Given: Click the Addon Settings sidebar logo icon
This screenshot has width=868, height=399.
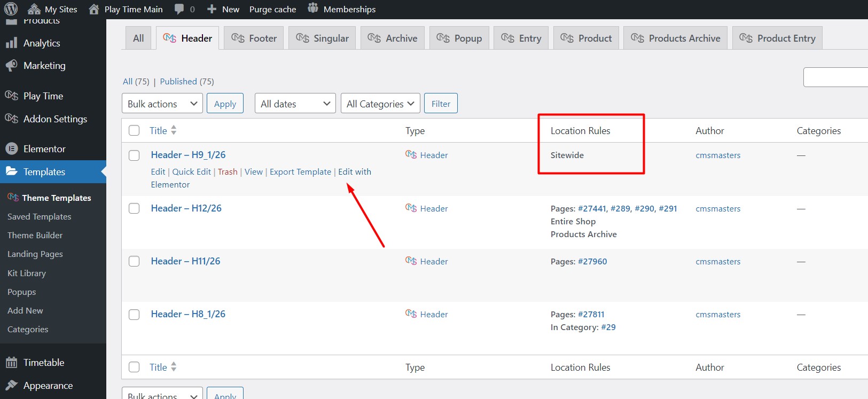Looking at the screenshot, I should (x=11, y=119).
